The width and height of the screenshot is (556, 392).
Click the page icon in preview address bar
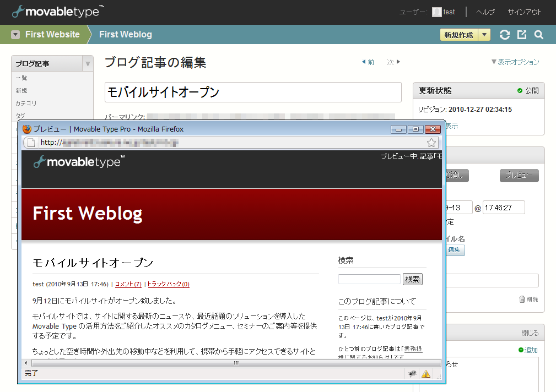point(31,143)
